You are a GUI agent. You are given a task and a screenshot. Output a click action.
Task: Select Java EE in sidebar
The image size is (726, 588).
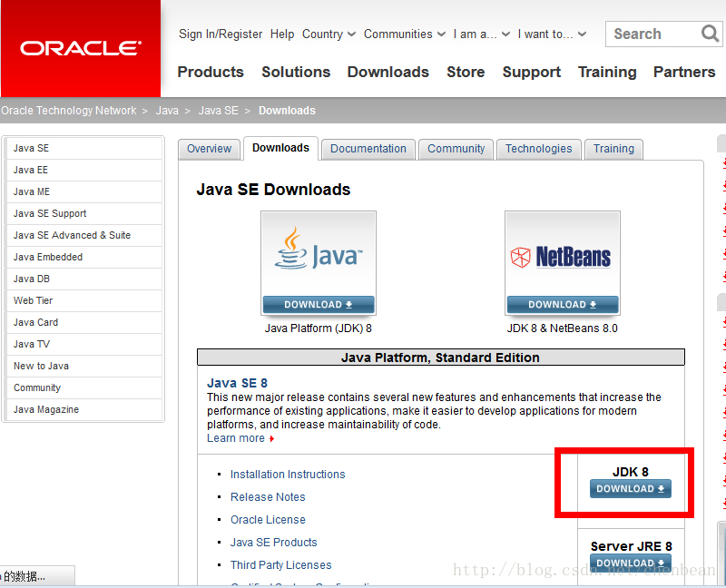tap(84, 170)
